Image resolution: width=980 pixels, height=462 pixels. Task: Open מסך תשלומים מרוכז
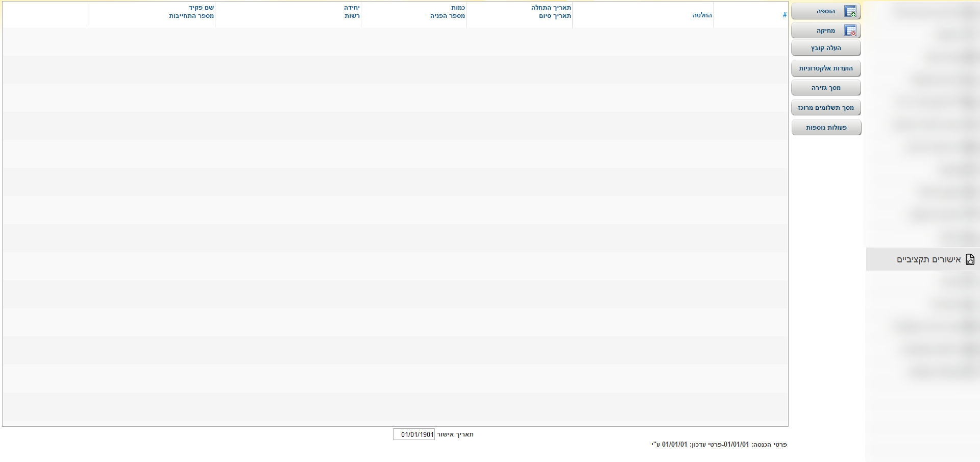826,108
